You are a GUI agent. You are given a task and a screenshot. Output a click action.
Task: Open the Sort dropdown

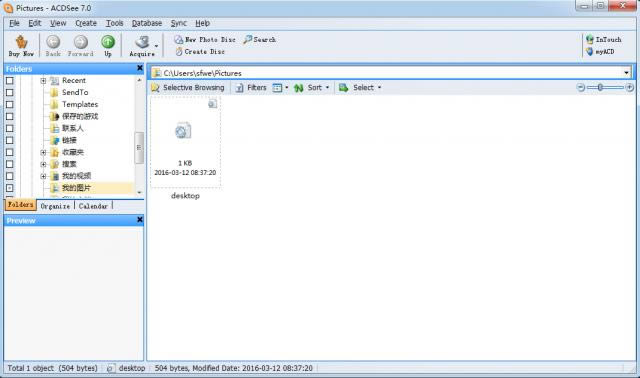click(x=311, y=88)
